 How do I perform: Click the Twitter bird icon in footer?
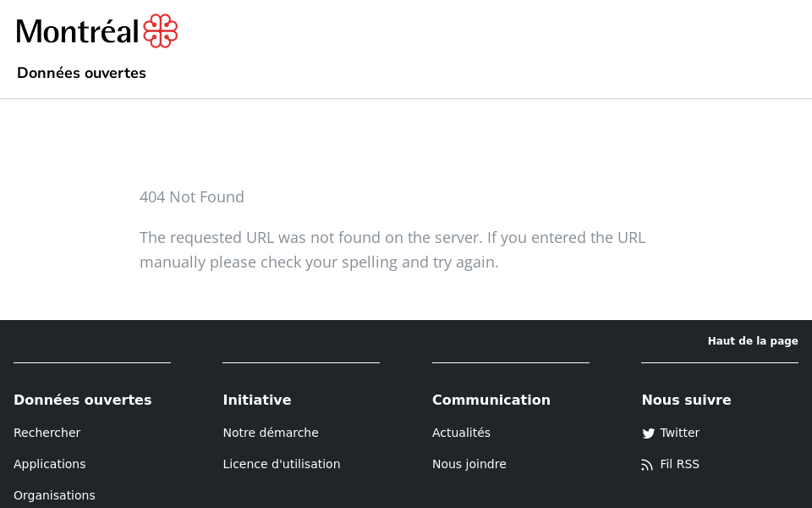[648, 433]
